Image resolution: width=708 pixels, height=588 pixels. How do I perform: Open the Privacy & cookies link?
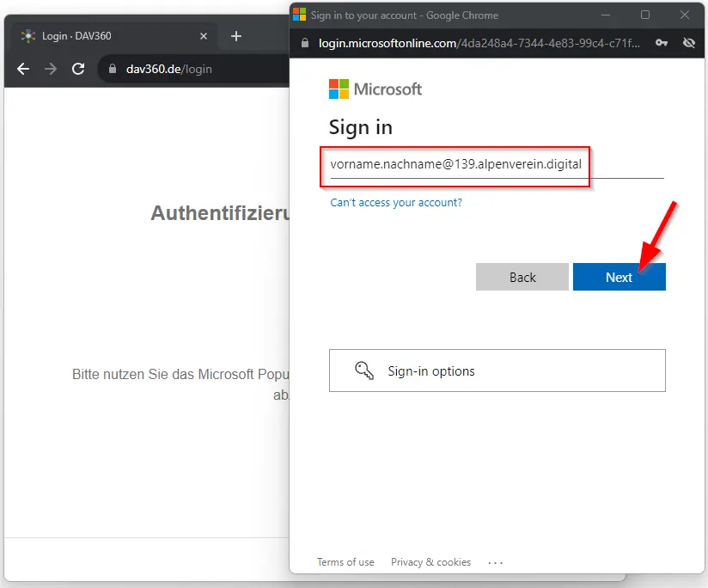click(430, 562)
